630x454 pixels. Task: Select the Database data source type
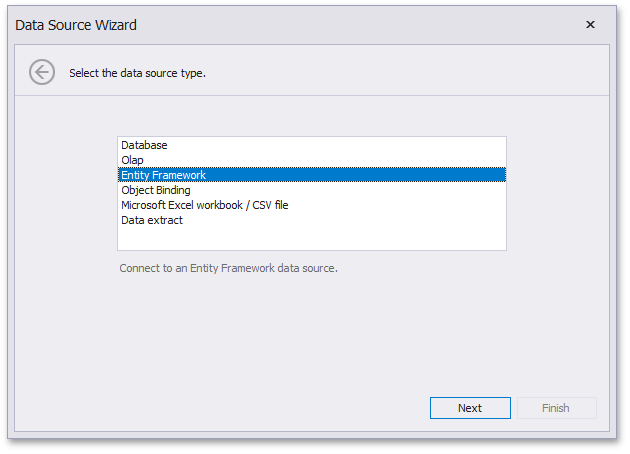click(x=144, y=145)
